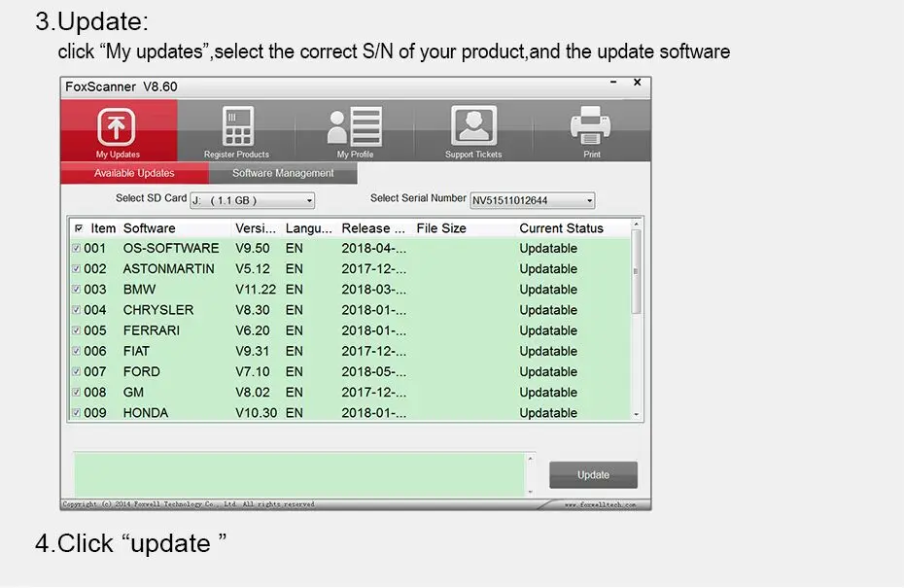Image resolution: width=904 pixels, height=588 pixels.
Task: Switch to the Available Updates tab
Action: pos(134,173)
